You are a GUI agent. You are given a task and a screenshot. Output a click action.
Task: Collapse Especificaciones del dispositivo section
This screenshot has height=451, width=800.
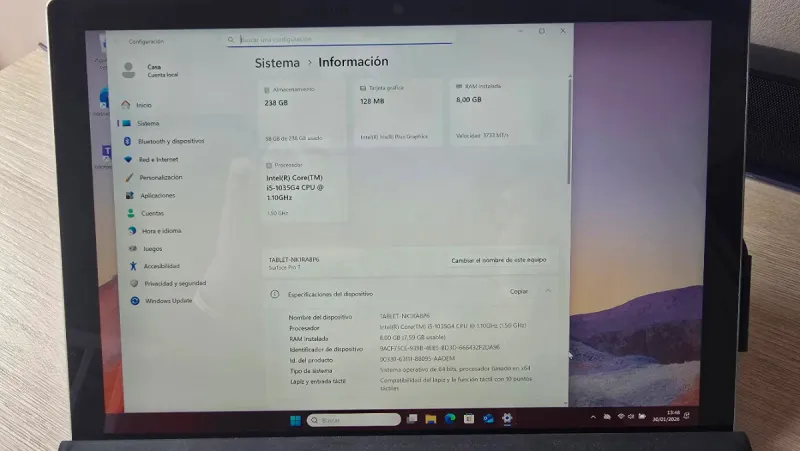coord(548,291)
